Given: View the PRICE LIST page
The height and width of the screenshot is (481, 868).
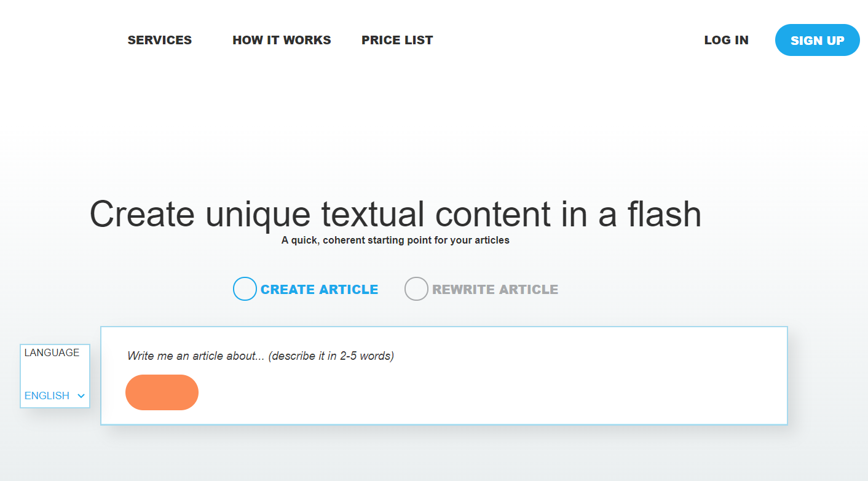Looking at the screenshot, I should (397, 39).
